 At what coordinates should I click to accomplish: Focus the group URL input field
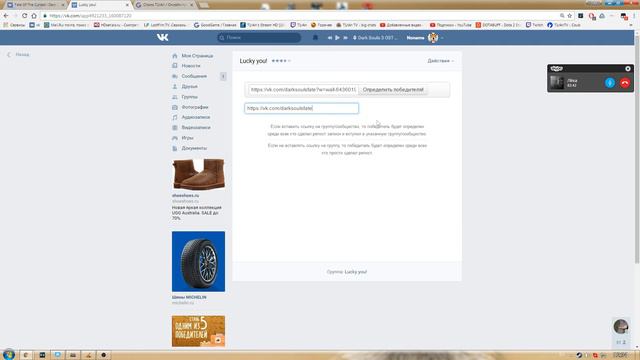[302, 108]
